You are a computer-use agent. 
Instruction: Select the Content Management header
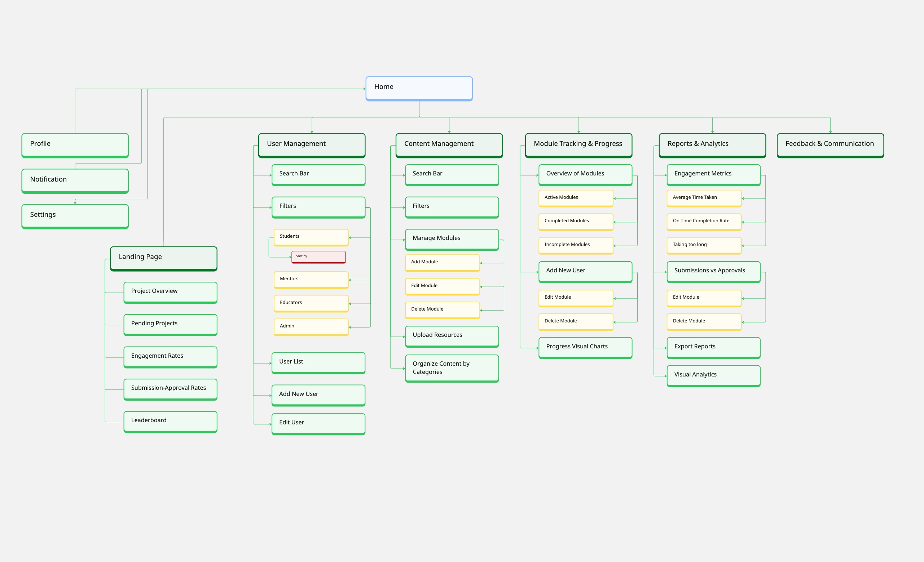(449, 144)
